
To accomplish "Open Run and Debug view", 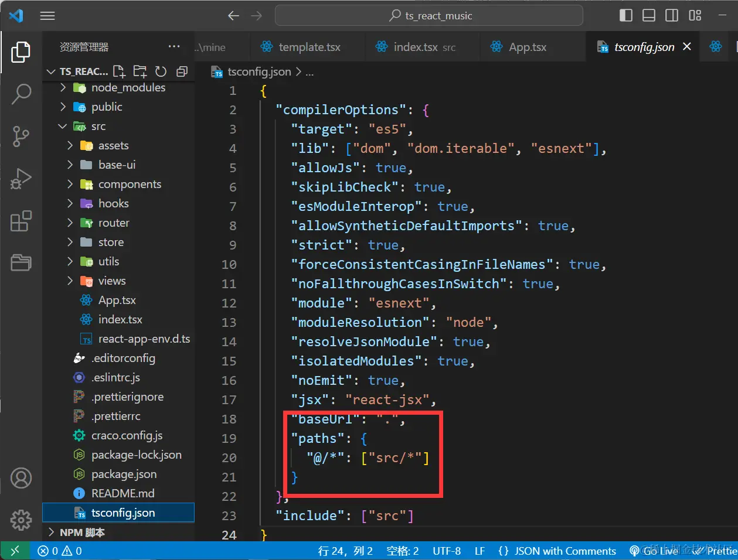I will pos(21,179).
